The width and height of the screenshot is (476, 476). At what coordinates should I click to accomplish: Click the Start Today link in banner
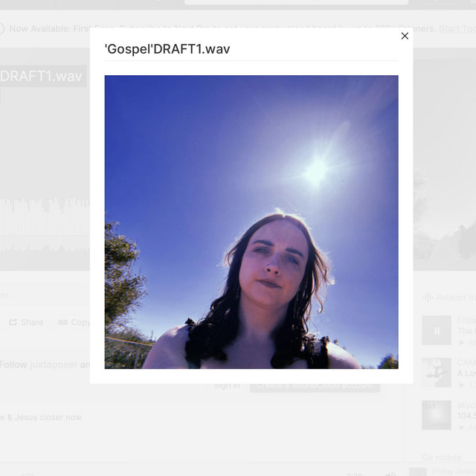457,28
